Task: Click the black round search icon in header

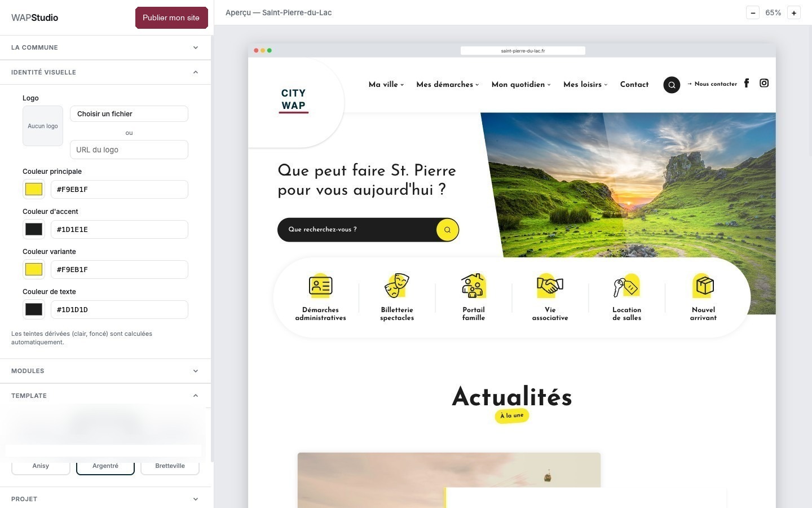Action: click(672, 85)
